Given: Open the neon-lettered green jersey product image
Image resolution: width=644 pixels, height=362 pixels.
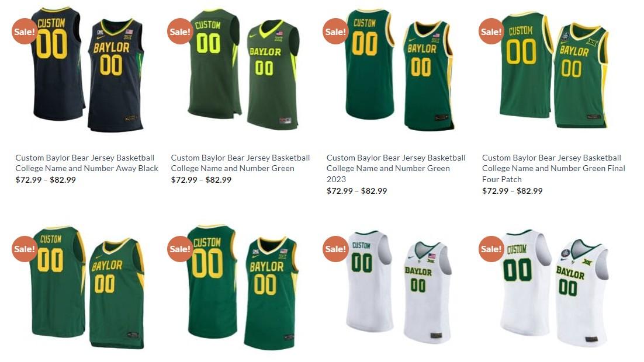Looking at the screenshot, I should [x=243, y=70].
